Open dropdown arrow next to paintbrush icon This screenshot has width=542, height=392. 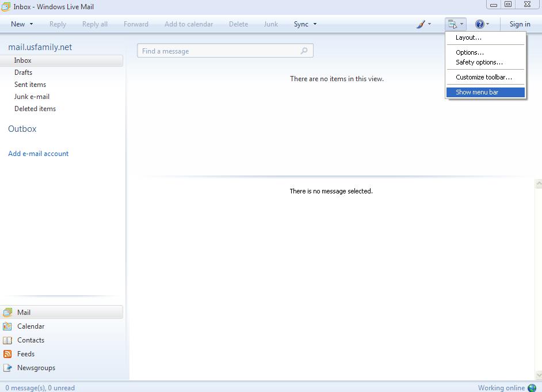coord(429,24)
